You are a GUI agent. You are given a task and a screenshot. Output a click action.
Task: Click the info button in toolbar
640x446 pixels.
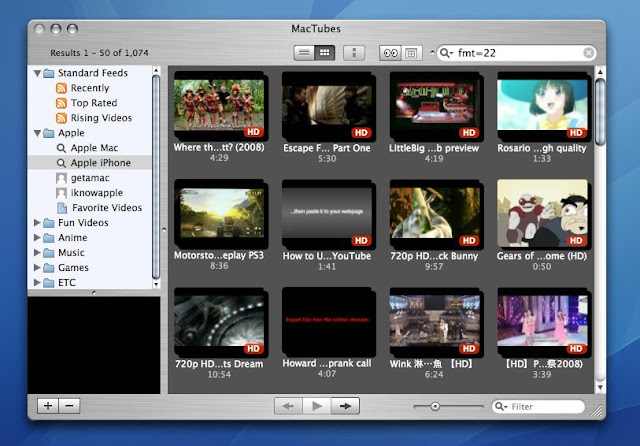(354, 53)
